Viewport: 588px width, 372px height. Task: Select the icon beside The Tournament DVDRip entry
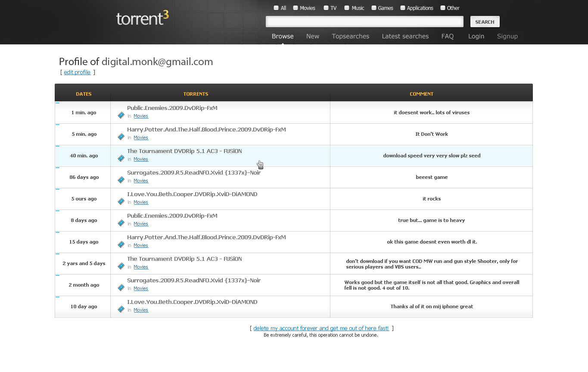coord(121,158)
